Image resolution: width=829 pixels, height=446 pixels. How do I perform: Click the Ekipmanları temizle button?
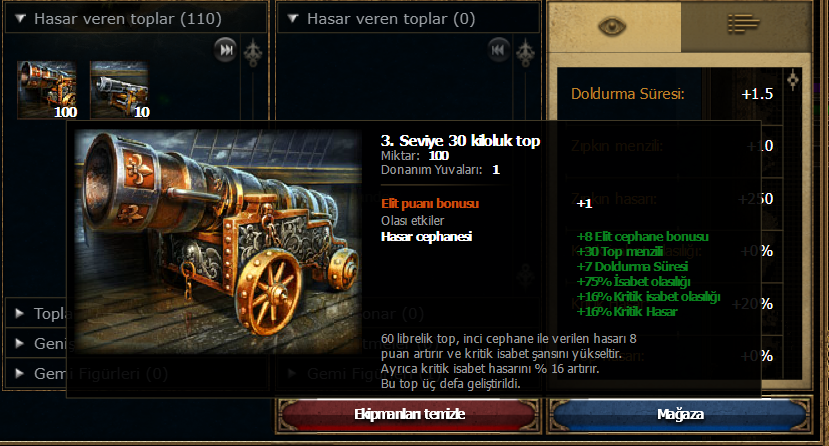[409, 414]
